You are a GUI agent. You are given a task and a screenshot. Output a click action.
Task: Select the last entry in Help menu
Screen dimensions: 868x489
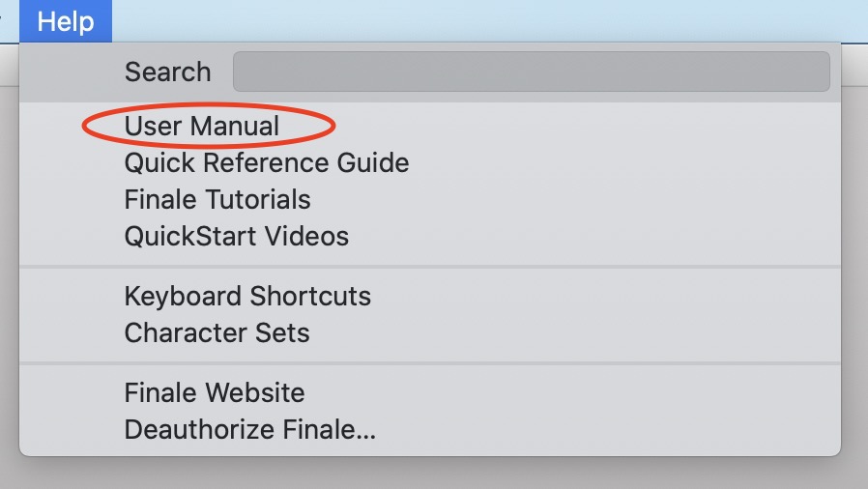pyautogui.click(x=249, y=429)
